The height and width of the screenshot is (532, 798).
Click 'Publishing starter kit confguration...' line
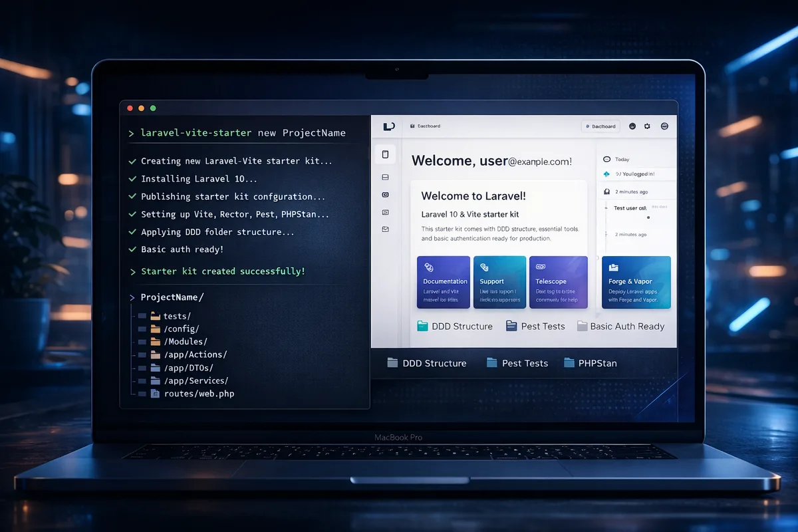233,197
